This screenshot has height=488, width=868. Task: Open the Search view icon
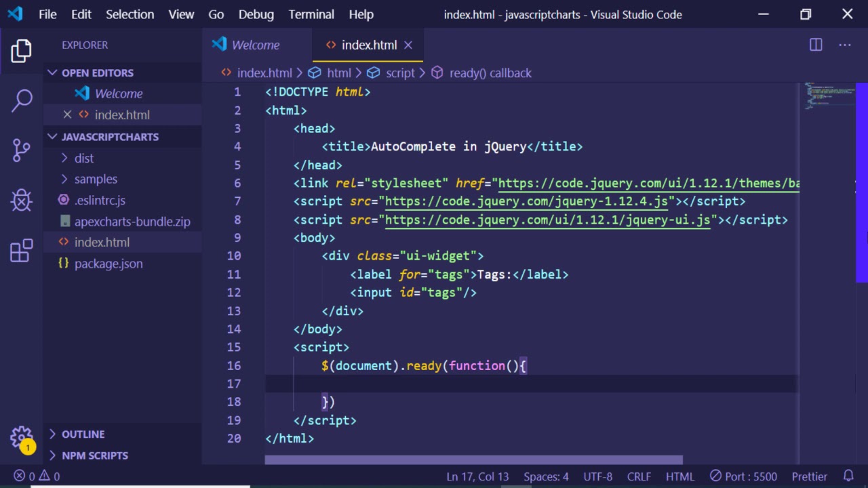click(x=22, y=100)
